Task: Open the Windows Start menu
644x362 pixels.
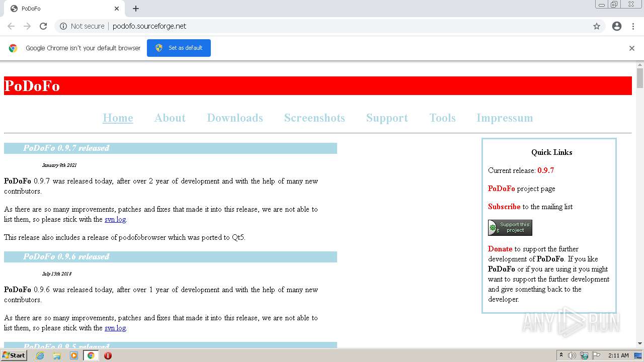Action: pos(14,355)
